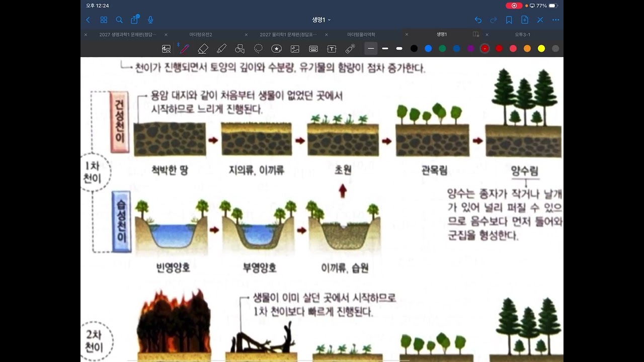Close the 마더텅유전2 tab

[x=166, y=35]
